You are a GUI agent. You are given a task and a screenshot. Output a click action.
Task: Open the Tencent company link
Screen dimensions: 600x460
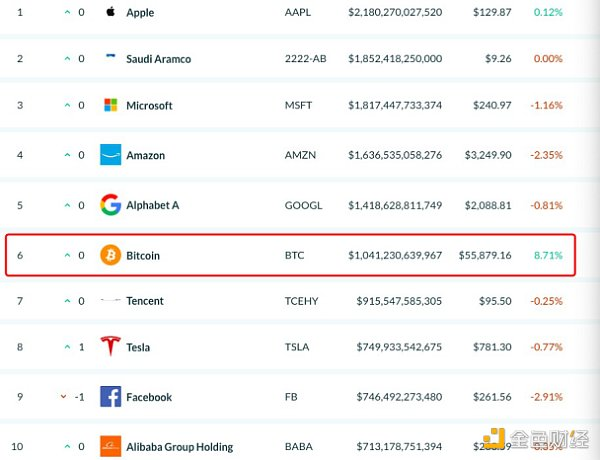[145, 301]
